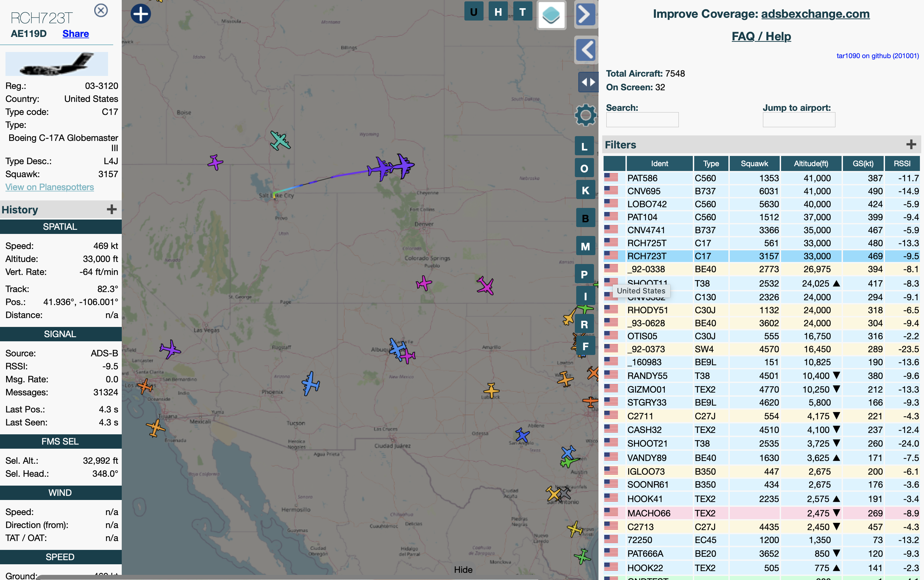Select the rightmost large purple C-17 icon
The image size is (924, 580).
[402, 166]
